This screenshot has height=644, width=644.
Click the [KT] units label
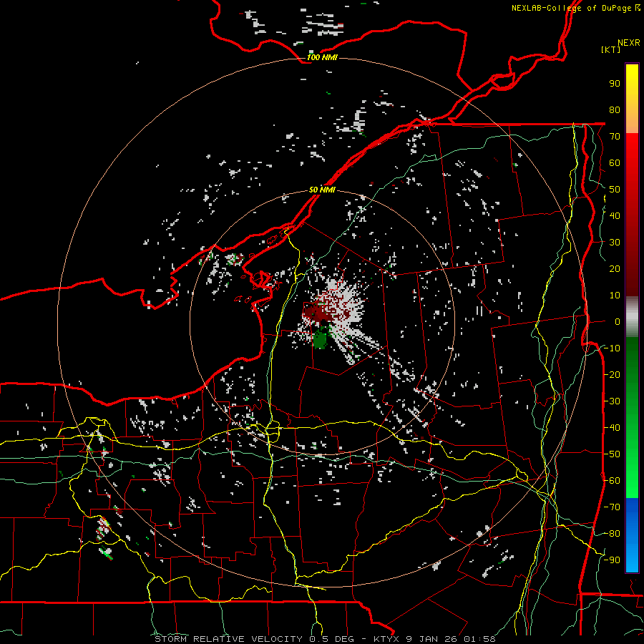[x=610, y=49]
